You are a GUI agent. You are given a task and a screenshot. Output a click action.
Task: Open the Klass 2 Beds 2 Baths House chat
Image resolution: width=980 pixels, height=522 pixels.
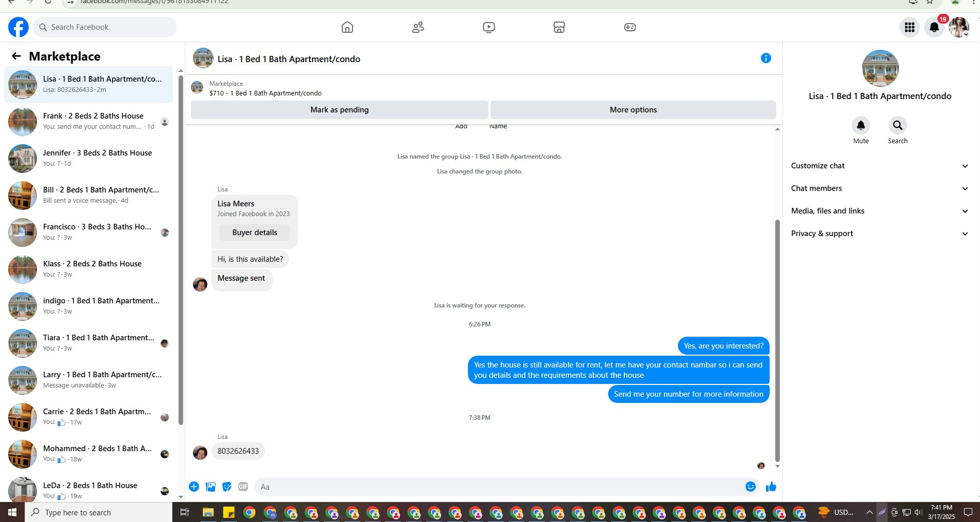coord(89,269)
